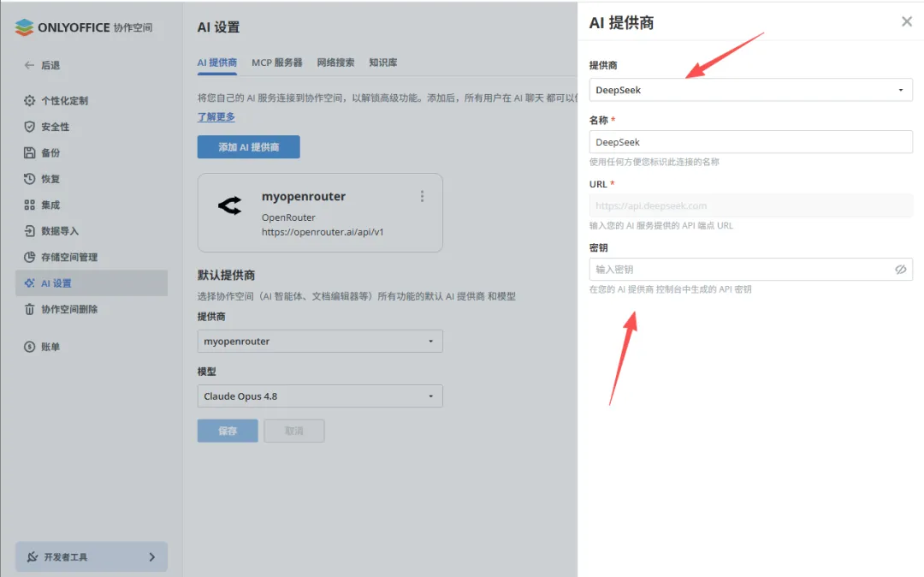
Task: Open the 集成 integration grid icon
Action: 29,205
